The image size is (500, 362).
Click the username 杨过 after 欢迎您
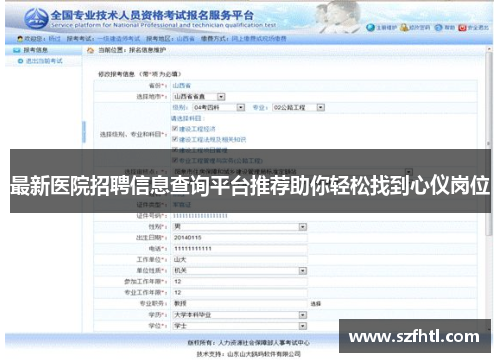(x=54, y=39)
